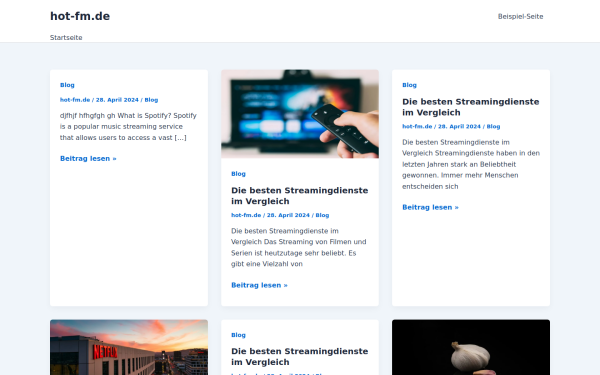Open Blog category in the top-right card
The width and height of the screenshot is (600, 375).
[409, 85]
